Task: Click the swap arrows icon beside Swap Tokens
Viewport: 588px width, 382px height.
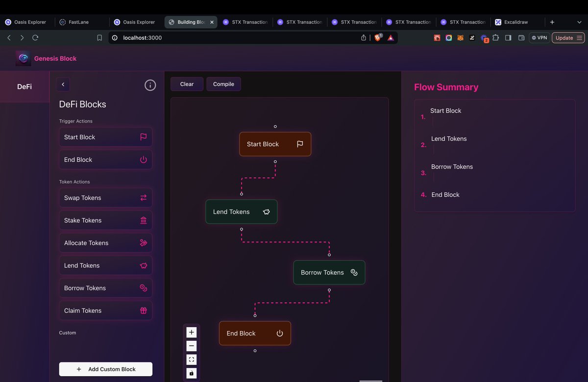Action: pos(144,198)
